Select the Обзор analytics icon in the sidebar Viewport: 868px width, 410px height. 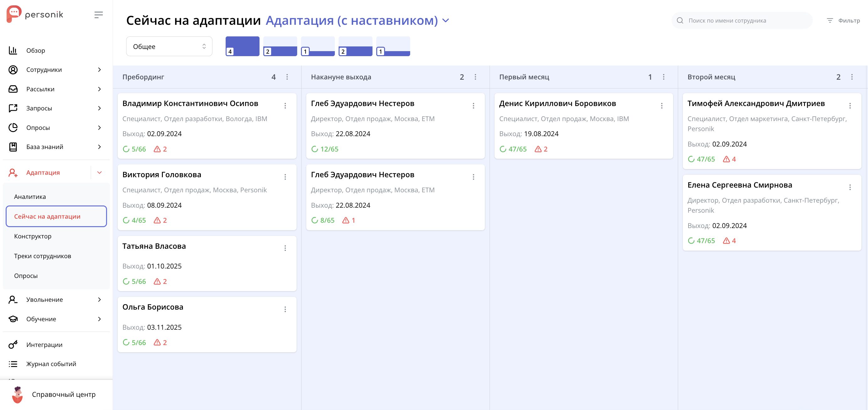(x=13, y=50)
